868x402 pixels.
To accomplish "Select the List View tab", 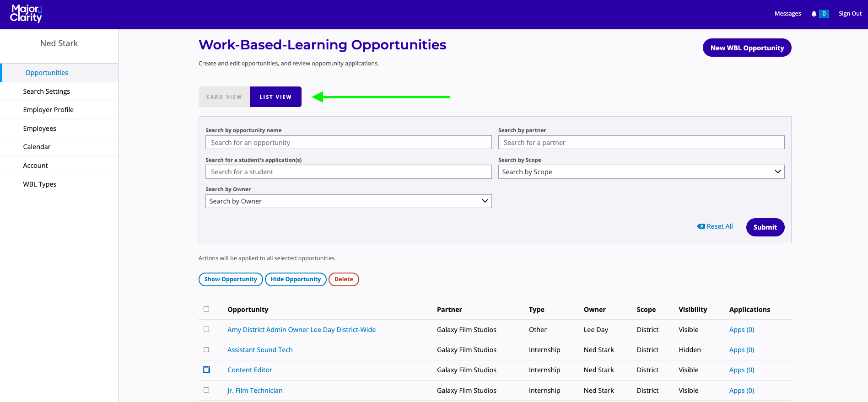I will (275, 97).
